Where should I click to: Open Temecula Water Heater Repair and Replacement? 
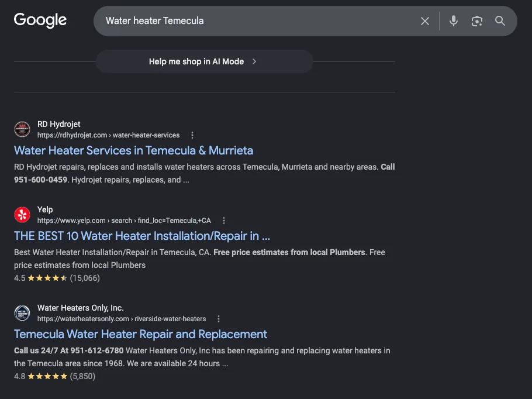click(140, 334)
